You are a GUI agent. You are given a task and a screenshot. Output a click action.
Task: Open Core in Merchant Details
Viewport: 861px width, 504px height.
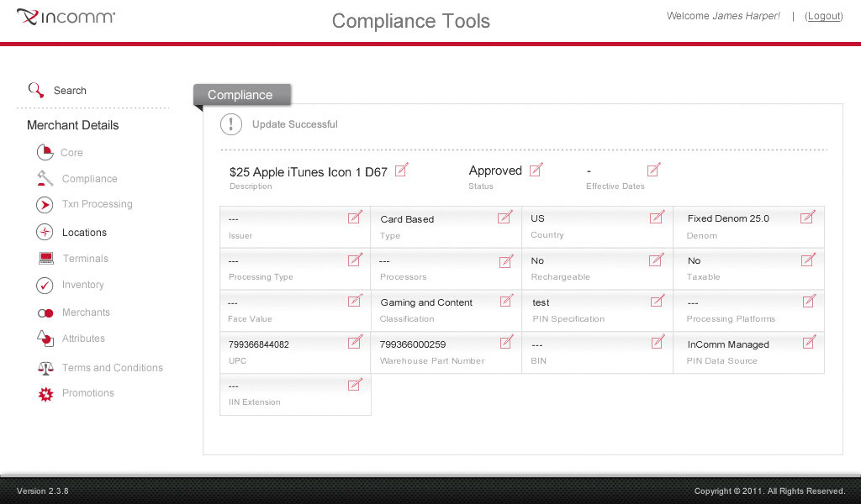(x=71, y=153)
